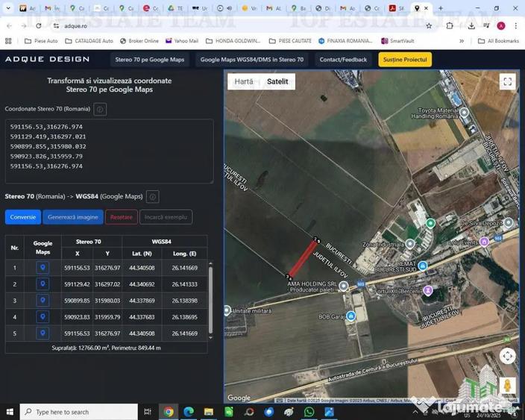This screenshot has width=525, height=420.
Task: Click the Sustine Proiectul button
Action: [405, 60]
